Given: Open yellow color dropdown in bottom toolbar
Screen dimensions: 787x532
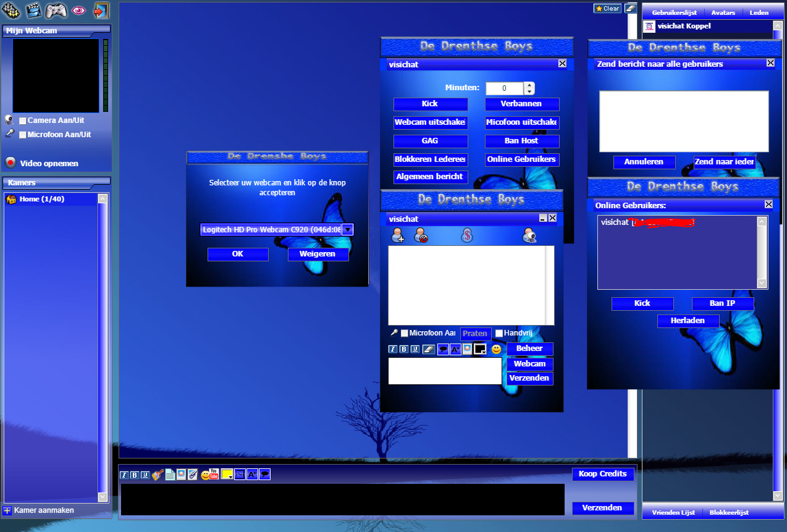Looking at the screenshot, I should [x=227, y=475].
